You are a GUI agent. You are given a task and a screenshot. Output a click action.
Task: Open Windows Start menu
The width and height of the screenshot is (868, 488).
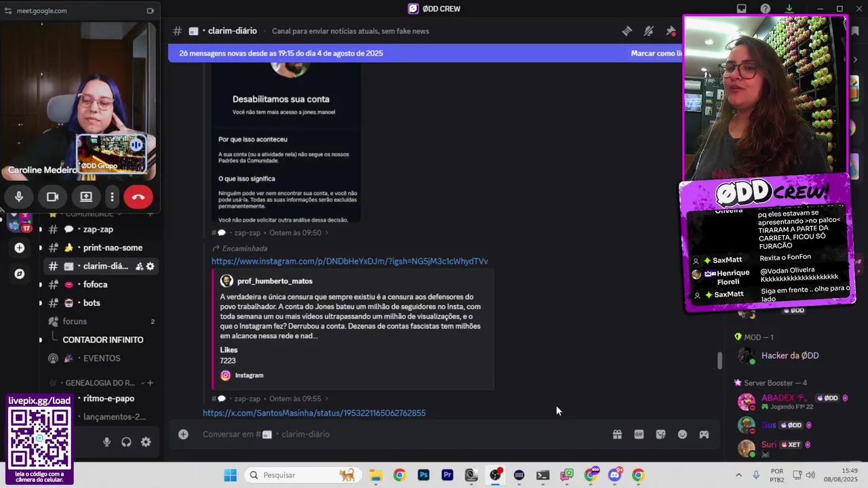point(230,475)
